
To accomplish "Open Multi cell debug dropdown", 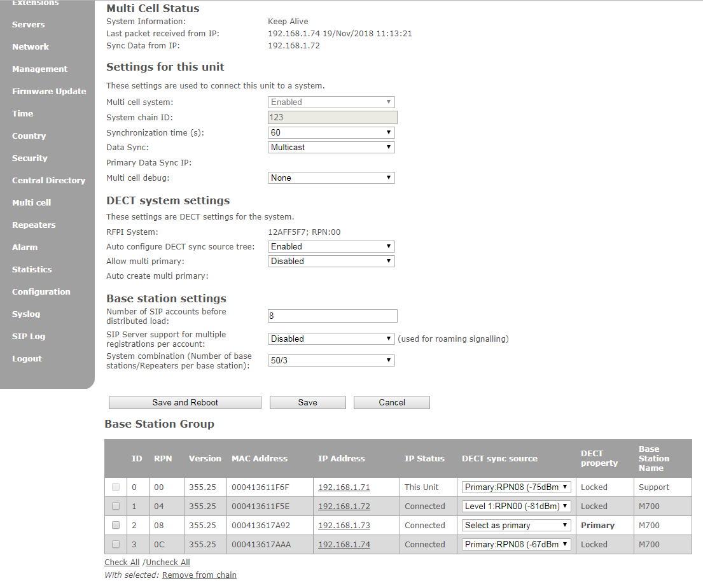I will click(331, 178).
